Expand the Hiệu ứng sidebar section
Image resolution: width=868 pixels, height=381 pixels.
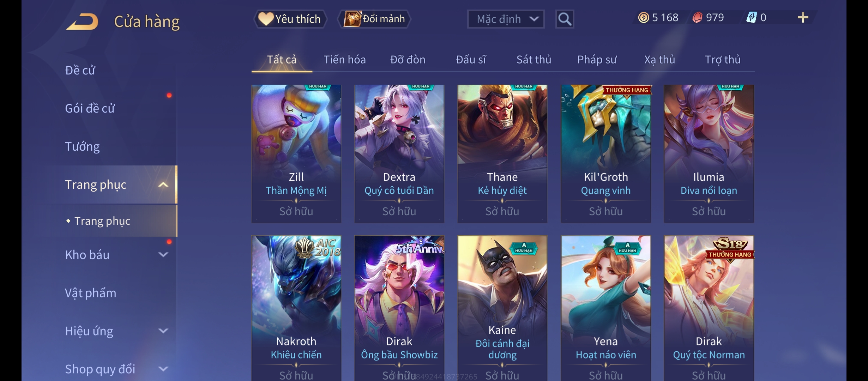(163, 331)
